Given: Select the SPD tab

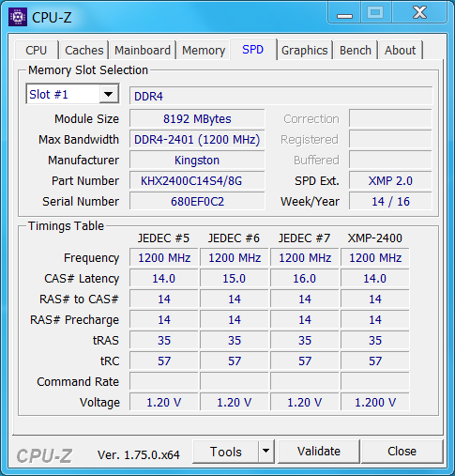Looking at the screenshot, I should point(253,49).
